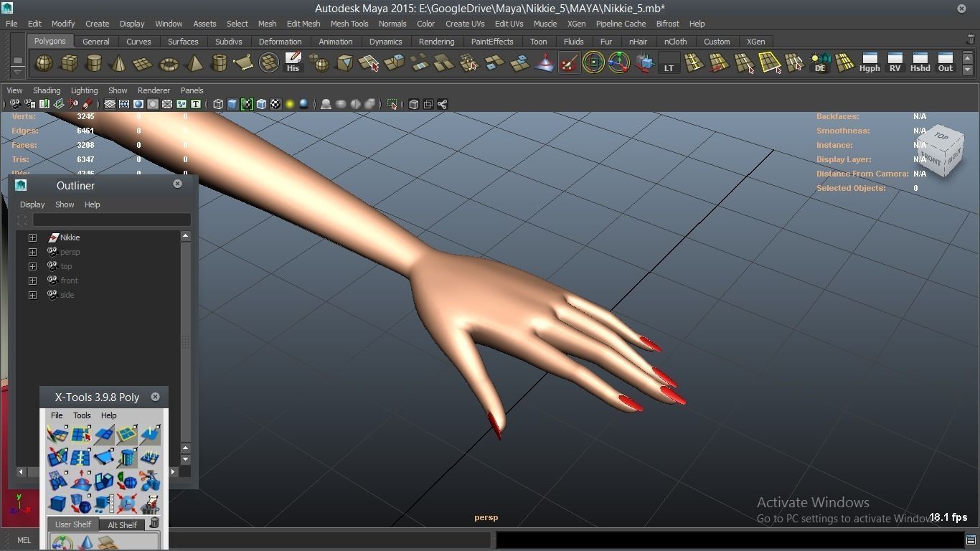
Task: Open the Edit Mesh menu
Action: coord(303,24)
